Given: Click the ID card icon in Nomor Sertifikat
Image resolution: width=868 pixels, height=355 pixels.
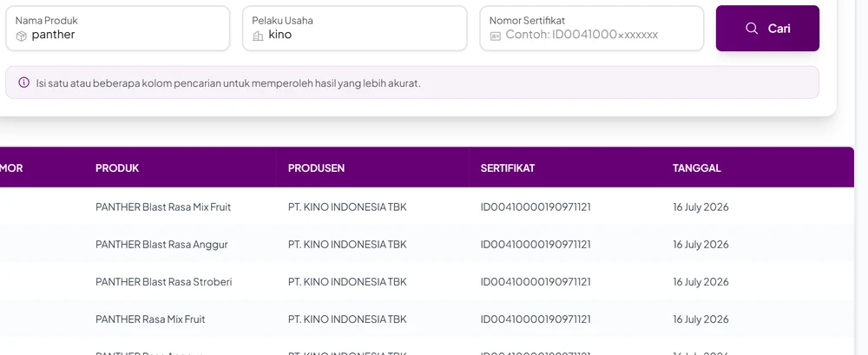Looking at the screenshot, I should pos(496,36).
